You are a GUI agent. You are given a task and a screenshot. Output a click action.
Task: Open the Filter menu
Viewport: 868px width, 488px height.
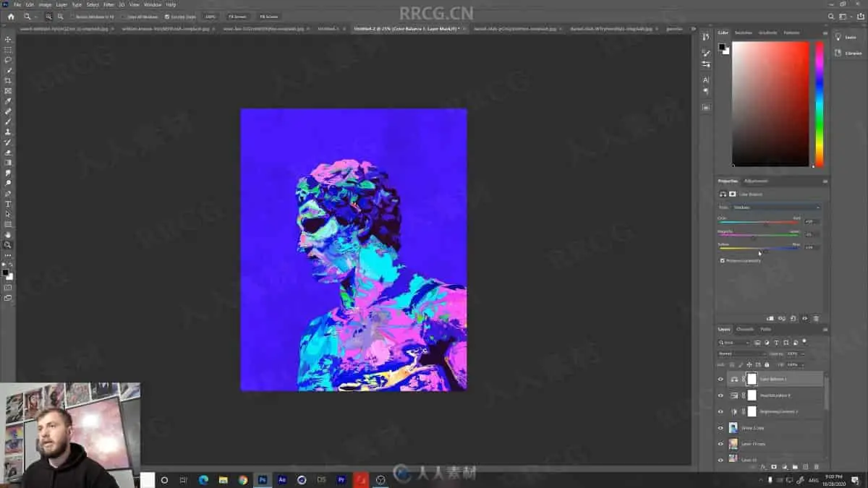[109, 4]
